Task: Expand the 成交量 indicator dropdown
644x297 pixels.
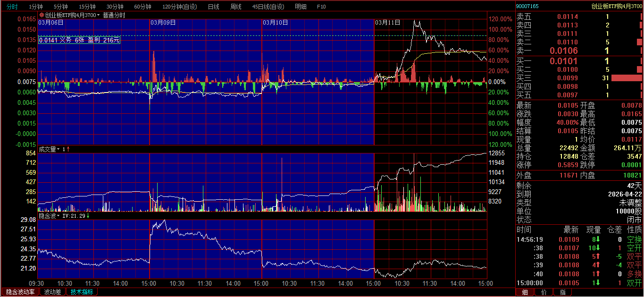Action: point(59,149)
